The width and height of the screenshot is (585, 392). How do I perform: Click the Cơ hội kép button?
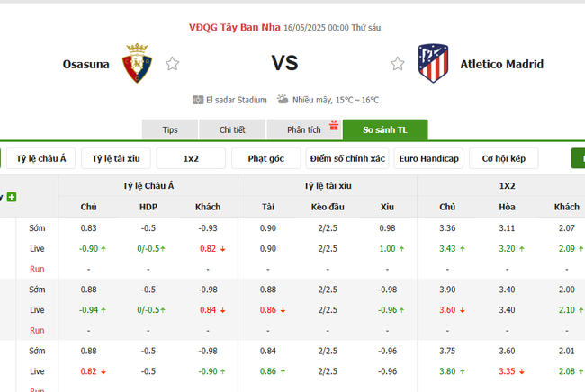point(503,159)
